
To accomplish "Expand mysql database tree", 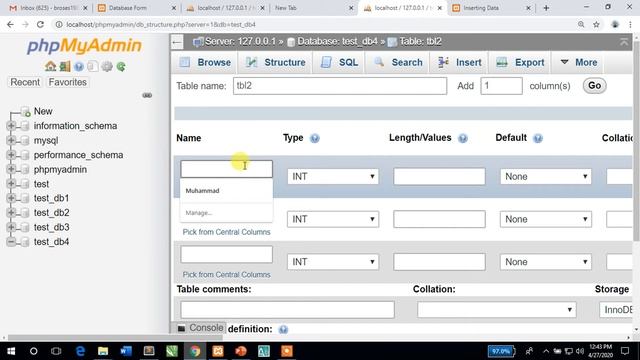I will point(11,140).
